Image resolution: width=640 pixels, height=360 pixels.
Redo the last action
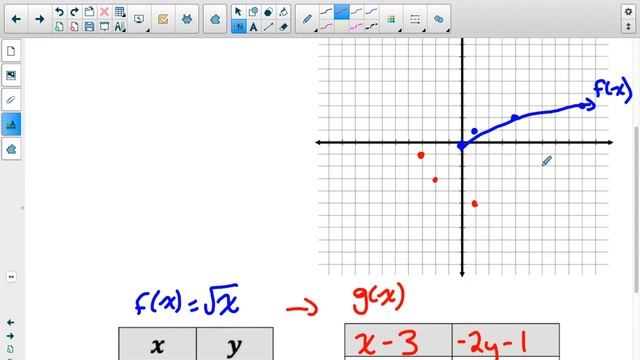pos(74,12)
